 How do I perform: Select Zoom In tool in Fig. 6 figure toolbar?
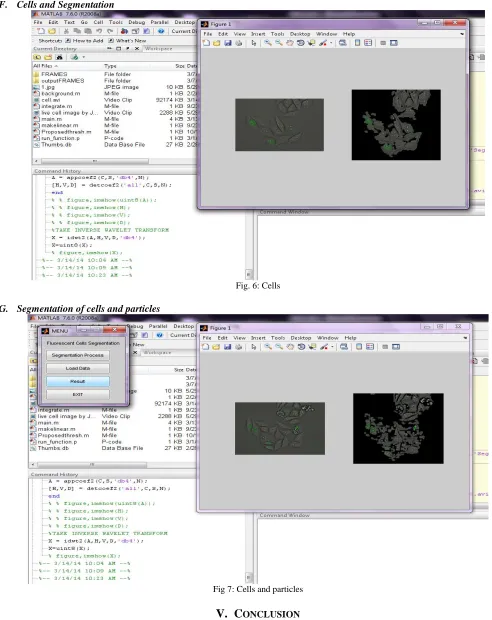click(x=268, y=43)
